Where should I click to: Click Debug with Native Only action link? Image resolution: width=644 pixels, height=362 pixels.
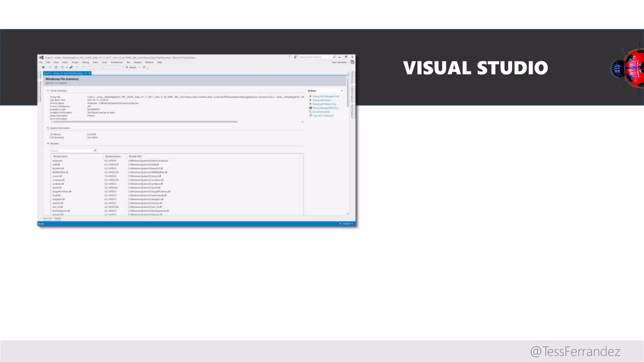[x=324, y=104]
